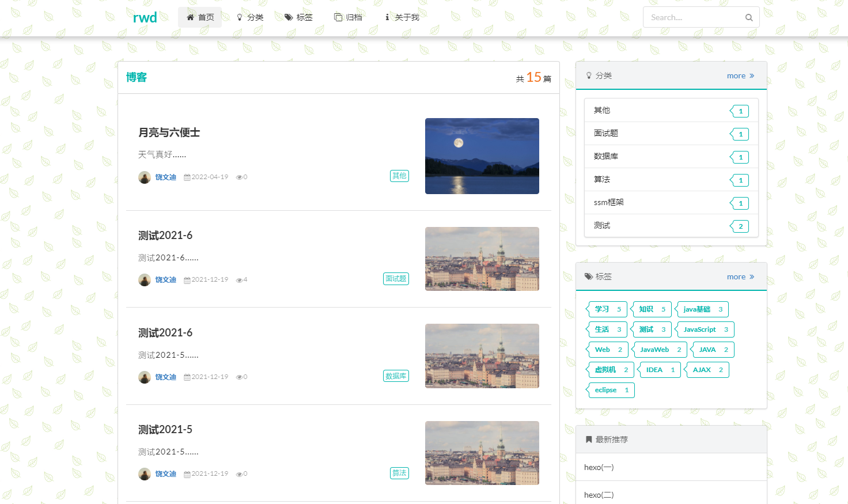Click the 学习 tag

tap(607, 309)
